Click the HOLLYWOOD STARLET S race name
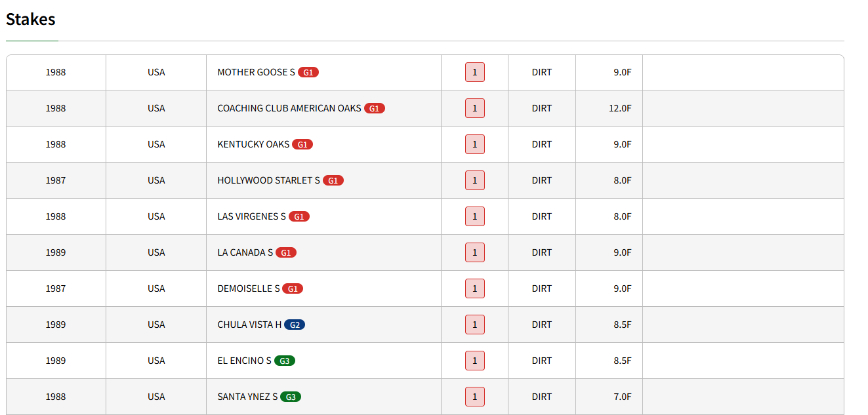Viewport: 868px width, 415px height. (269, 180)
